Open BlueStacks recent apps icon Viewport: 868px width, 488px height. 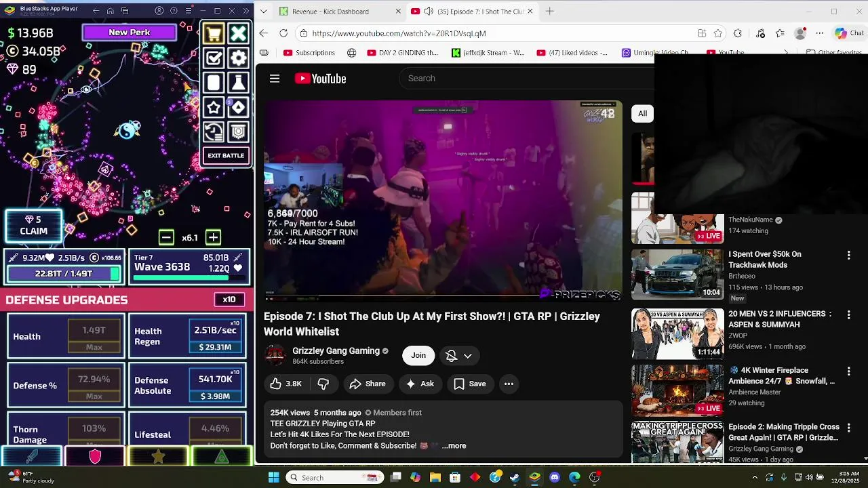(x=125, y=11)
